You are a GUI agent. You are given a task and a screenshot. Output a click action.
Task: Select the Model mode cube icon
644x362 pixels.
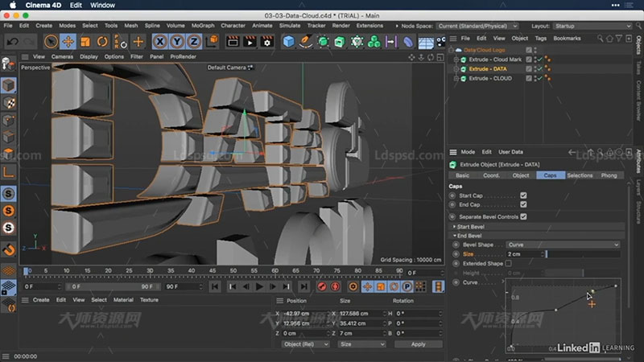[x=9, y=85]
